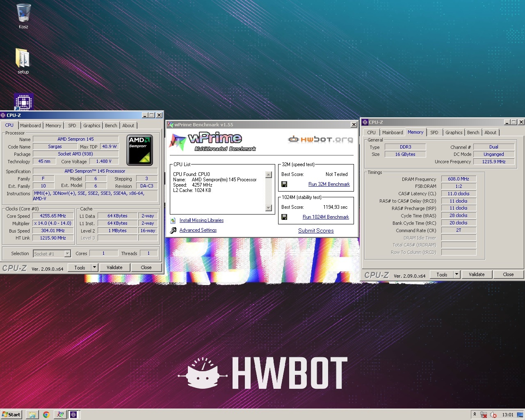This screenshot has height=420, width=525.
Task: Open the HWBOT.org logo link
Action: 320,139
